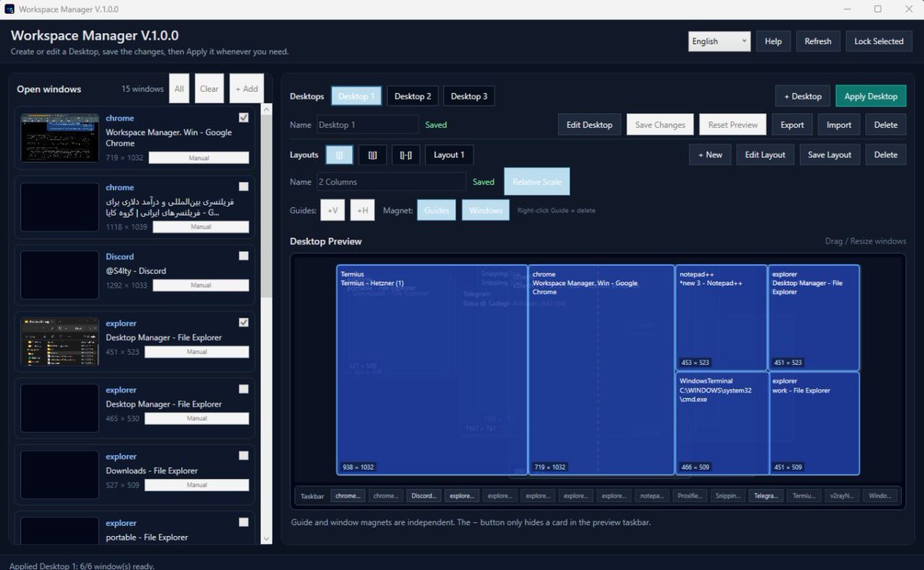Click the v2rayN chip in the preview taskbar
Image resolution: width=924 pixels, height=570 pixels.
842,496
